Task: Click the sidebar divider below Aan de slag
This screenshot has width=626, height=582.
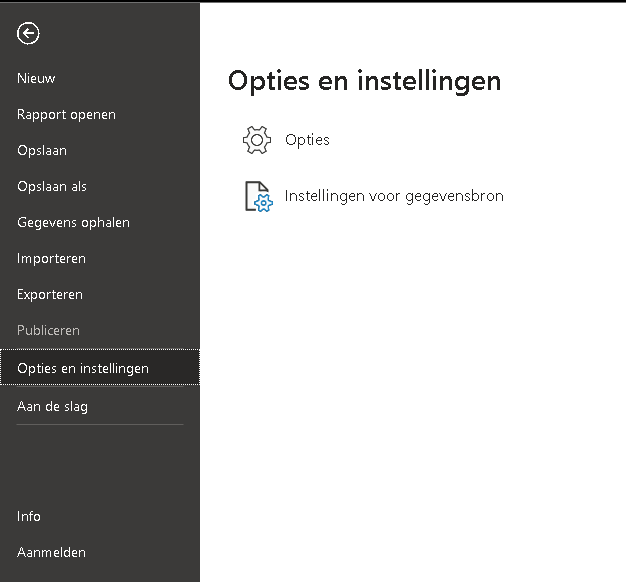Action: pyautogui.click(x=100, y=425)
